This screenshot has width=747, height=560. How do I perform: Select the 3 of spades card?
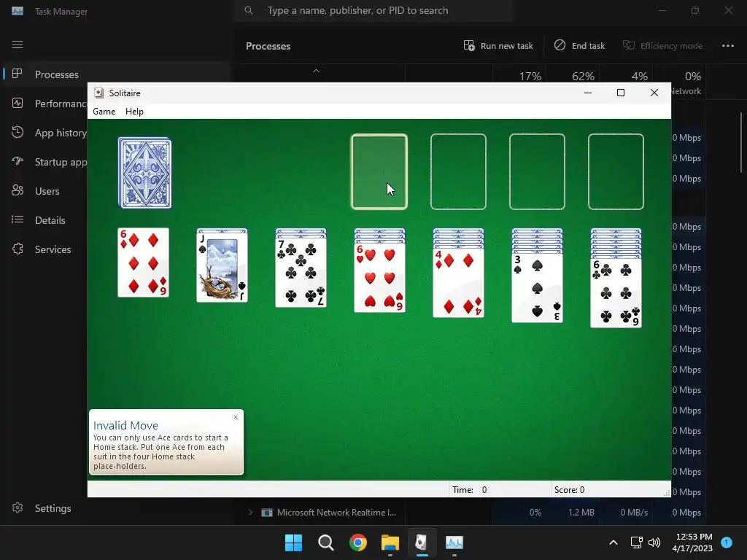coord(537,287)
